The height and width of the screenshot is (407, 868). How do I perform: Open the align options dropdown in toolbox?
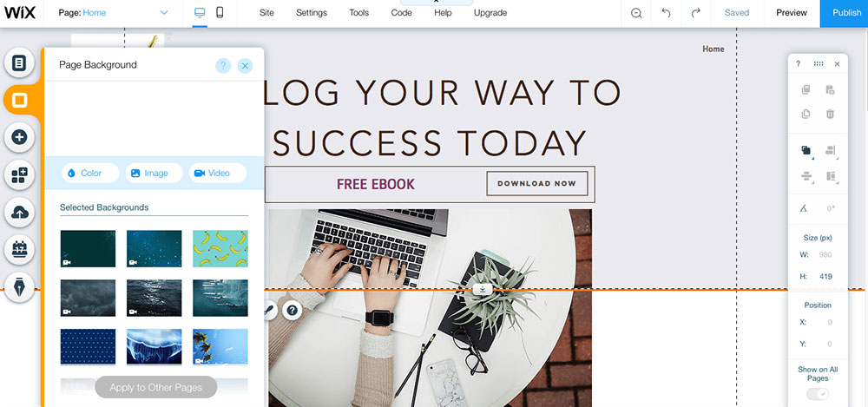(x=830, y=150)
